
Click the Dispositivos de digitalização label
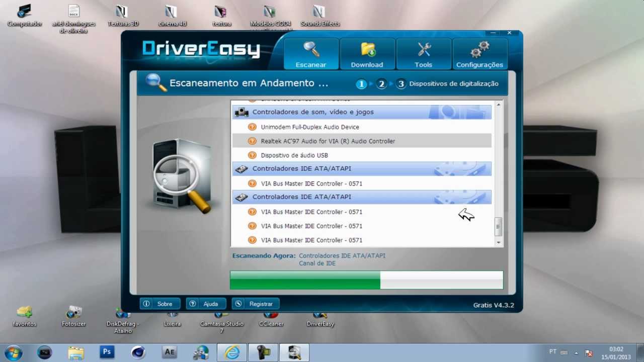tap(454, 84)
